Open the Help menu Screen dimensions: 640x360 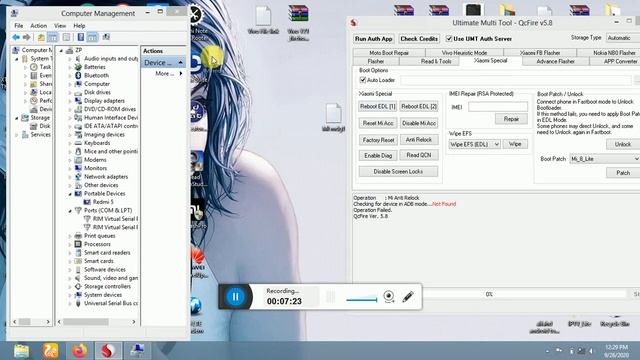[79, 26]
